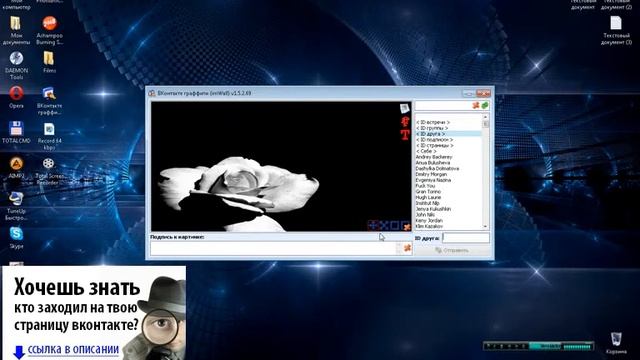Select John Nils in the friend list

tap(425, 215)
